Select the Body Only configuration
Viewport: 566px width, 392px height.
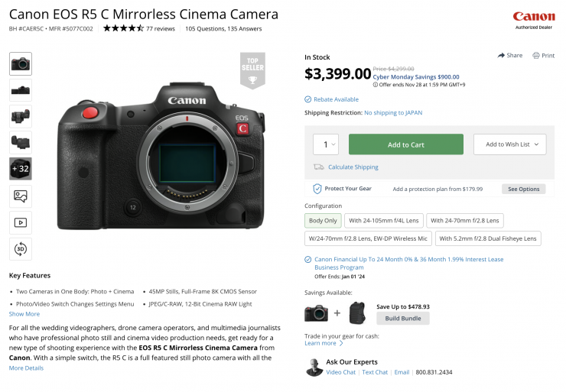[322, 221]
